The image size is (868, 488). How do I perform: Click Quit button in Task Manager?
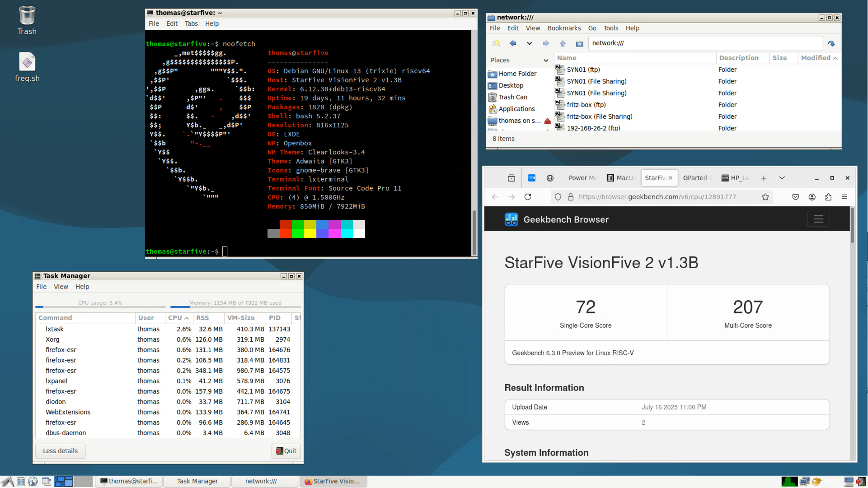pyautogui.click(x=286, y=451)
